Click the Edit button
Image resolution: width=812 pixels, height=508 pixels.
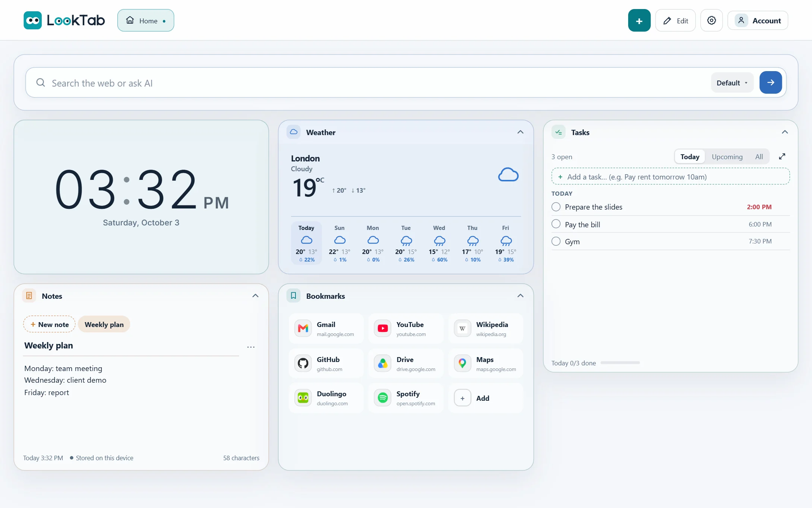coord(676,21)
